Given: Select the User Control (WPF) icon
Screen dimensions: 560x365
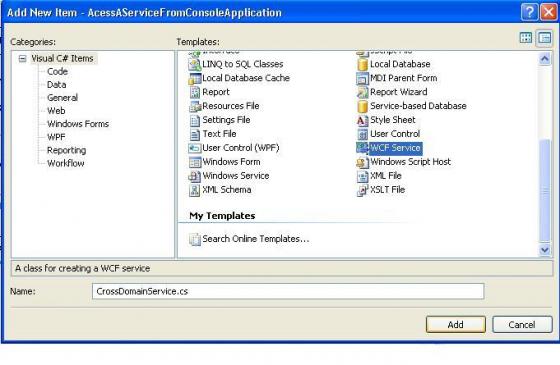Looking at the screenshot, I should tap(195, 148).
